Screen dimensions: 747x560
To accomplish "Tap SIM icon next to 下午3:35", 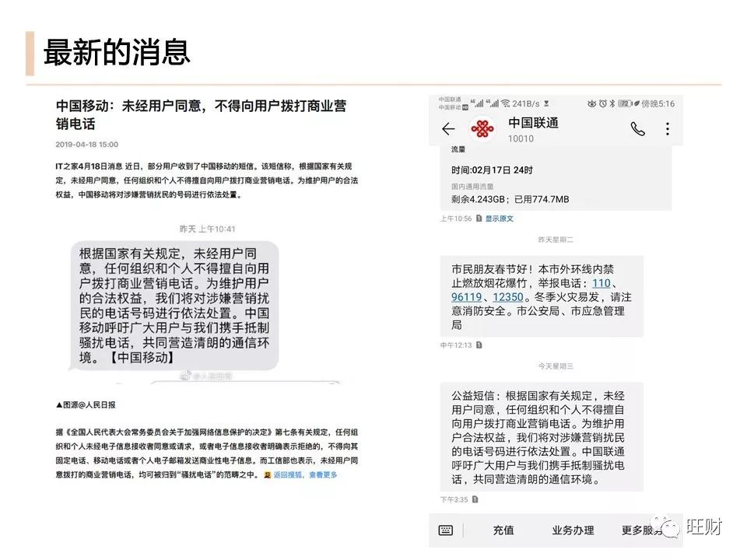I will (475, 499).
